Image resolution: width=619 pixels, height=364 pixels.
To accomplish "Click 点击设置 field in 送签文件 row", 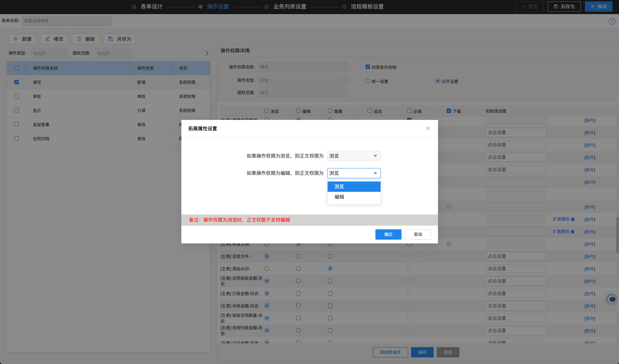I will coord(516,256).
